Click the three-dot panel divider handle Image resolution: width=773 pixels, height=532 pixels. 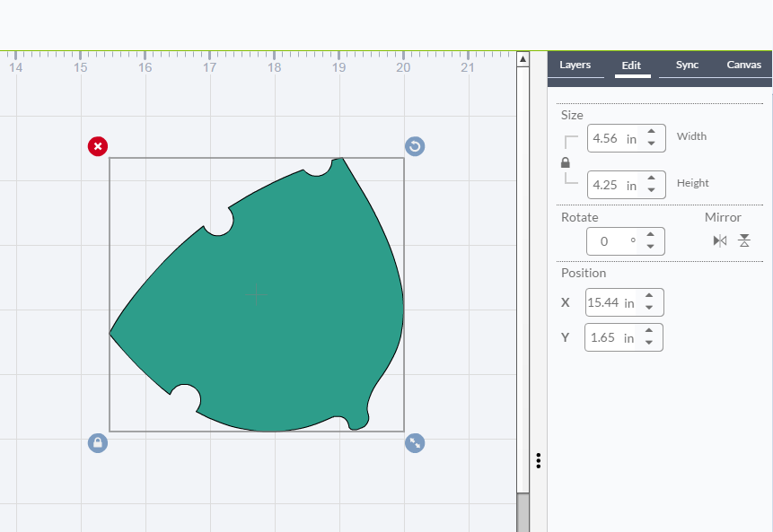pyautogui.click(x=538, y=460)
